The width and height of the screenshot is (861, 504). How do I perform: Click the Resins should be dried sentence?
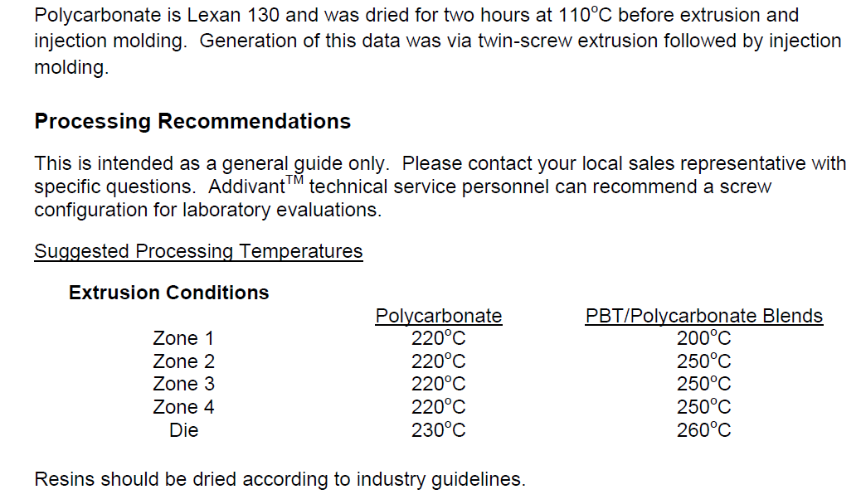click(x=280, y=479)
